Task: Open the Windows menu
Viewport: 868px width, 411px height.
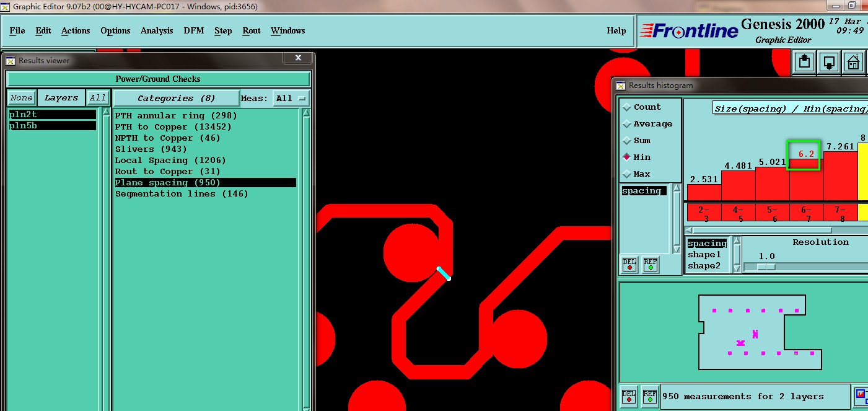Action: [x=288, y=30]
